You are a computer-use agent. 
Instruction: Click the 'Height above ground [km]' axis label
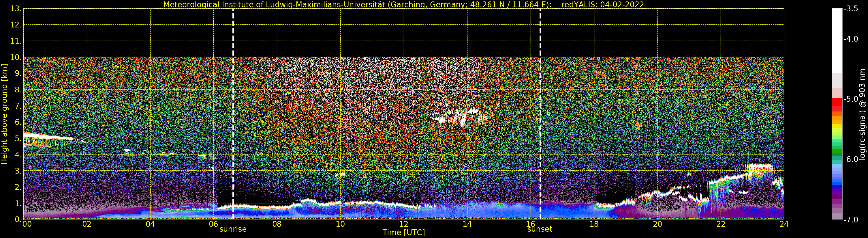[4, 114]
